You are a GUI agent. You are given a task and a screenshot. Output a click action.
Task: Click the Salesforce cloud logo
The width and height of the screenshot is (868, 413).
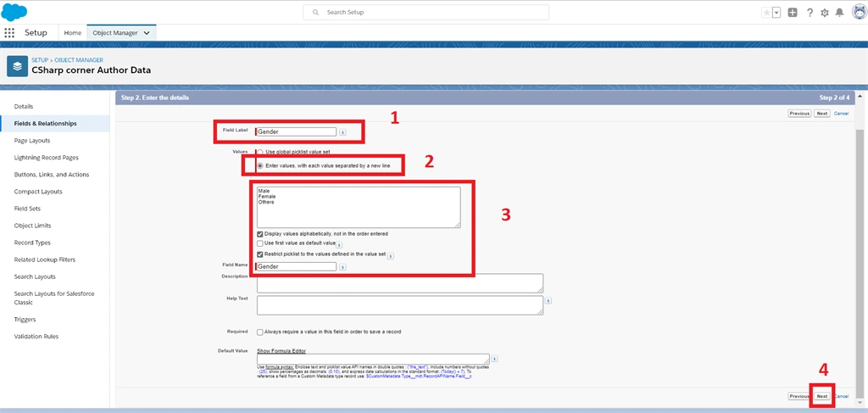coord(14,12)
